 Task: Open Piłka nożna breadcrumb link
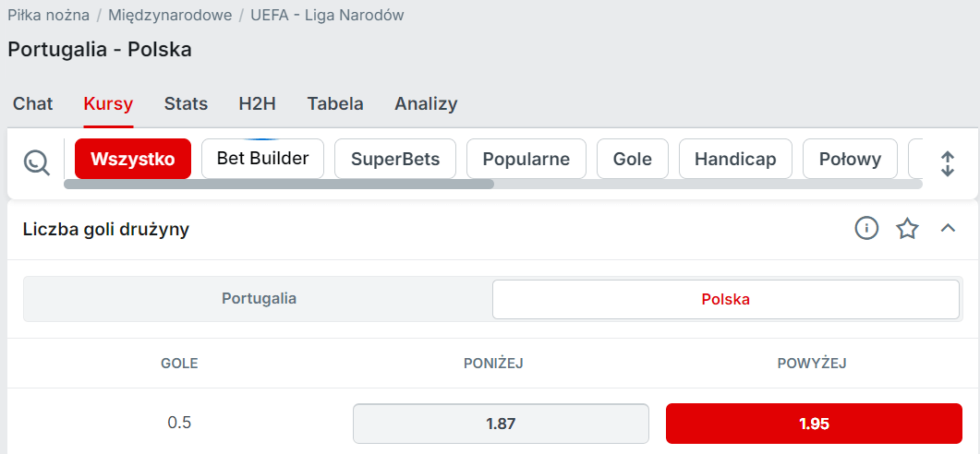(x=47, y=16)
